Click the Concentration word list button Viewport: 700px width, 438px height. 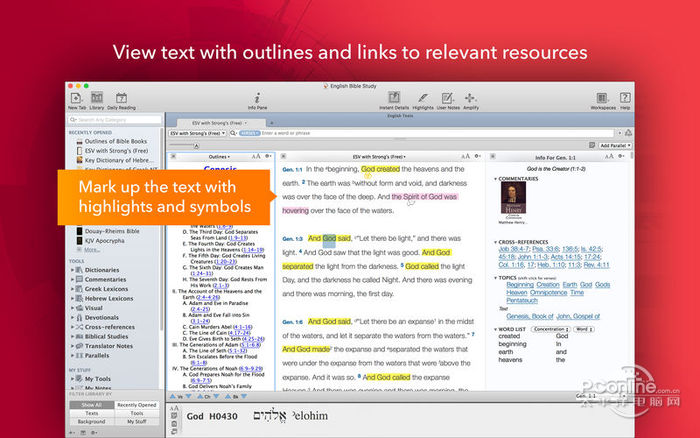(550, 327)
